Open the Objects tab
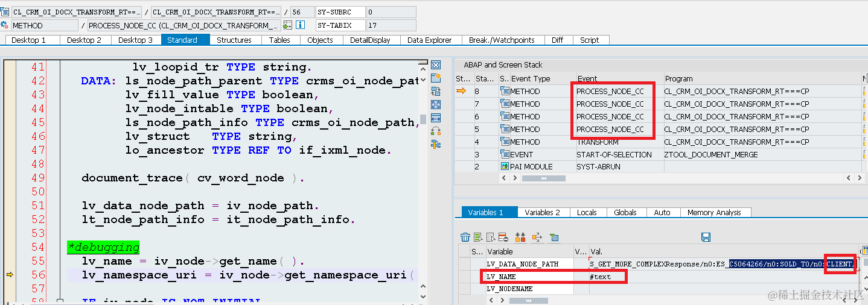Screen dimensions: 868x305 [x=320, y=40]
